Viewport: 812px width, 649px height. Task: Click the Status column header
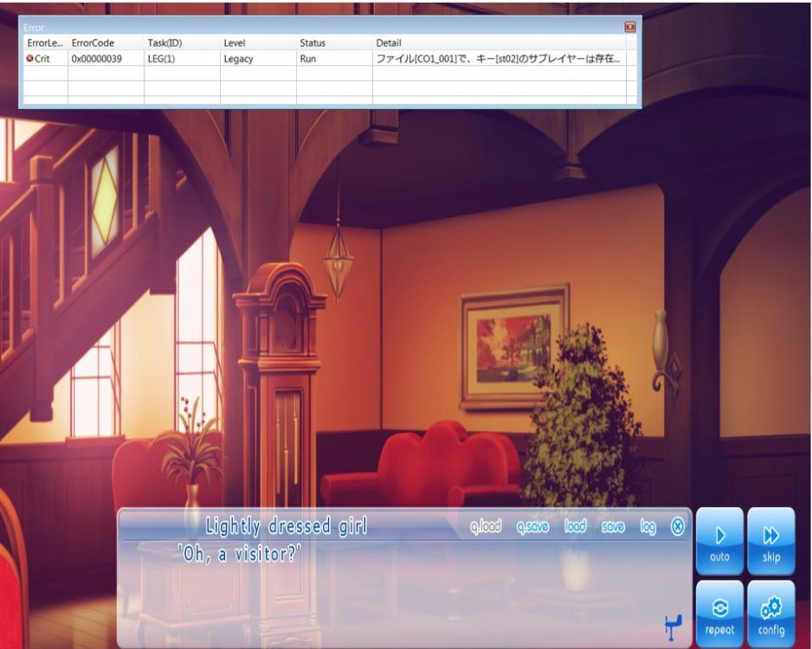(313, 42)
